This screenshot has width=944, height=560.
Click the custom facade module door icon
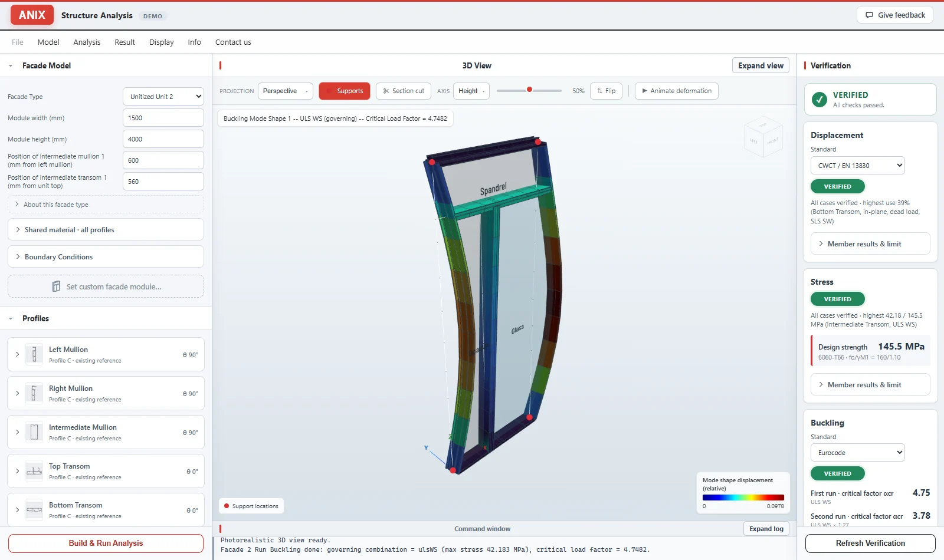[x=56, y=286]
